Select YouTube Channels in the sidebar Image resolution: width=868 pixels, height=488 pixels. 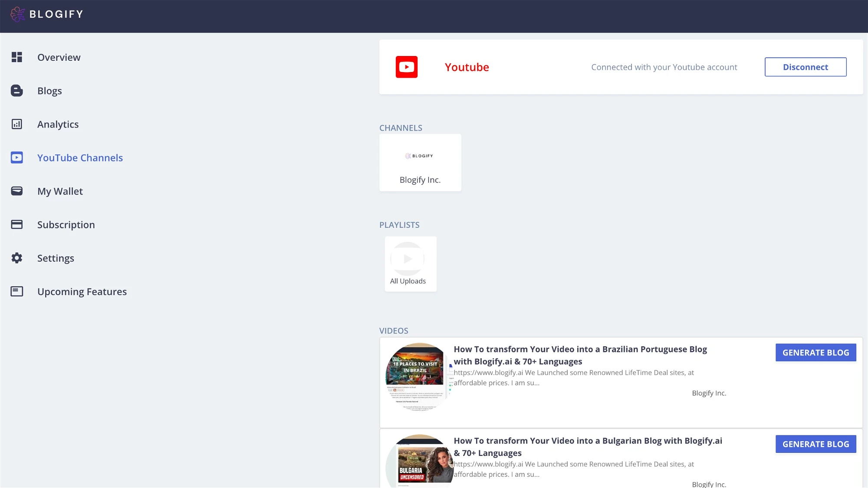pyautogui.click(x=80, y=158)
